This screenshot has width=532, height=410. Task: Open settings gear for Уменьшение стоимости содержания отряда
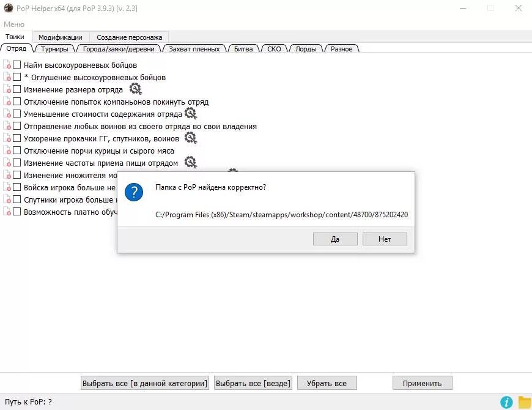[190, 113]
